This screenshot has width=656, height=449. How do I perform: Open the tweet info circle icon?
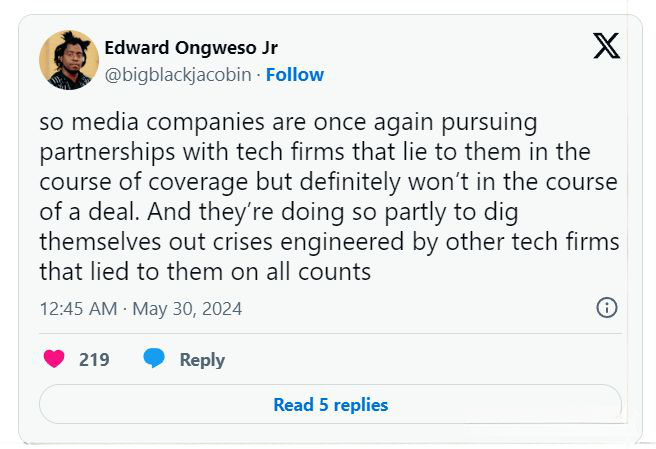click(606, 308)
